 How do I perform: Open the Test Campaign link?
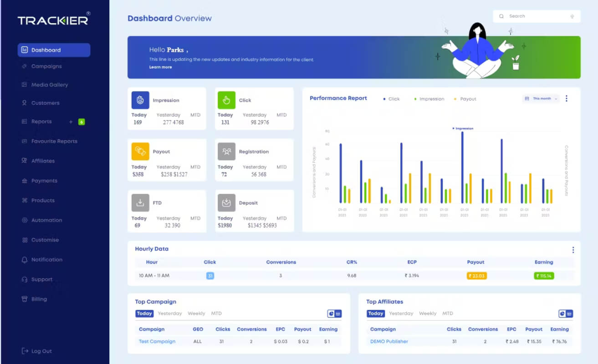tap(157, 342)
